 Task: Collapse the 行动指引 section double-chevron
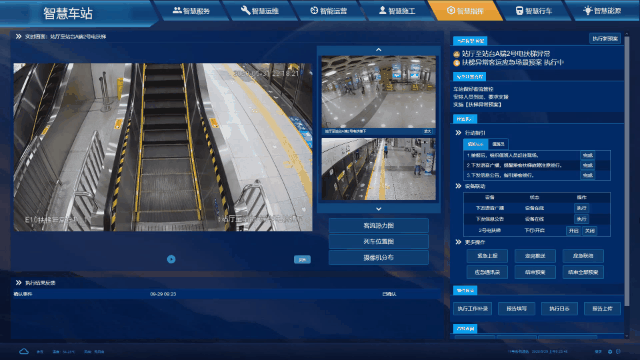click(458, 133)
